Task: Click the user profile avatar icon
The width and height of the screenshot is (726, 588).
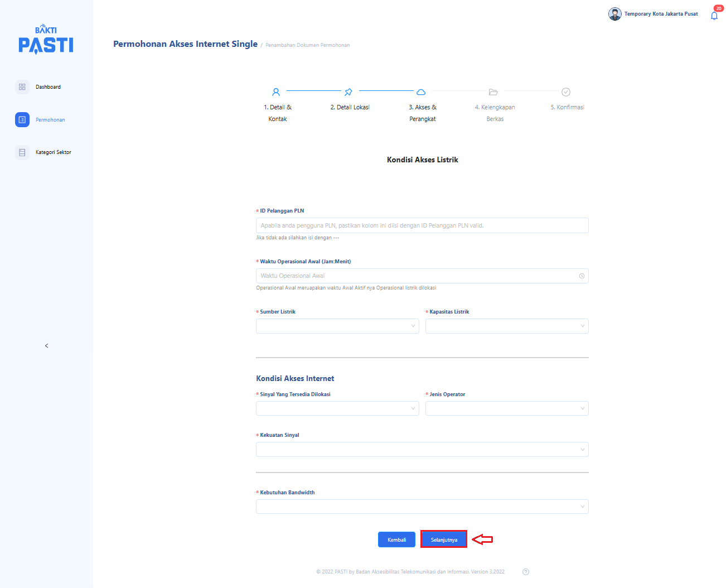Action: click(x=614, y=14)
